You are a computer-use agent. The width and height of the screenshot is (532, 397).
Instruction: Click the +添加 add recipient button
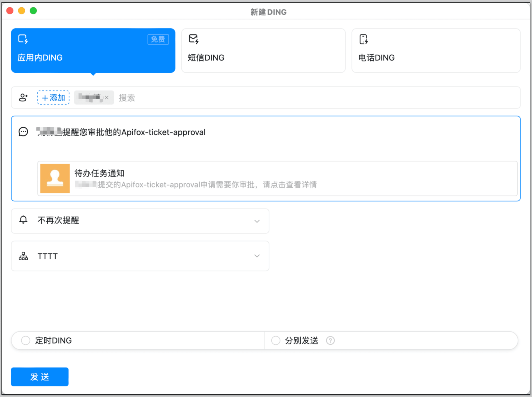(x=53, y=98)
